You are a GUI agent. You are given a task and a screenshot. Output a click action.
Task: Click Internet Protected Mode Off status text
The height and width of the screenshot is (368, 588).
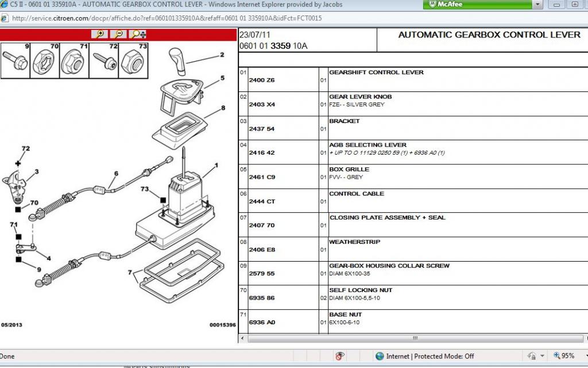tap(430, 356)
